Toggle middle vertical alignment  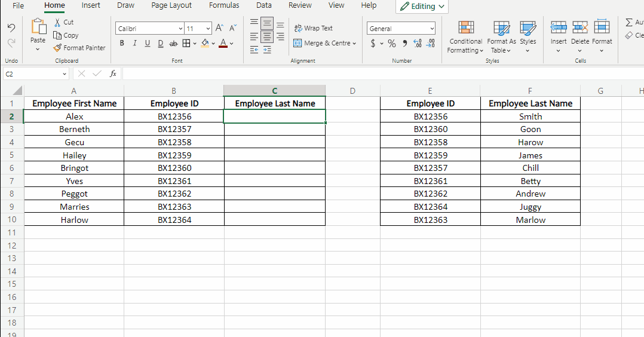pyautogui.click(x=267, y=23)
